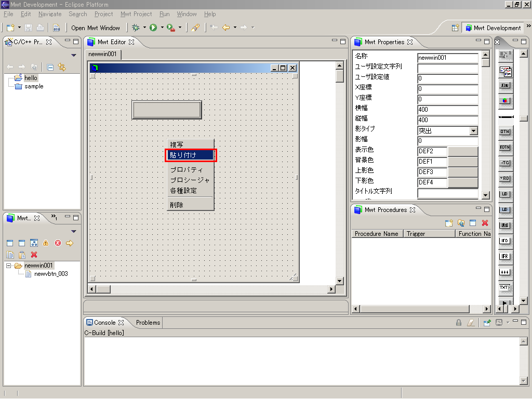Viewport: 532px width, 399px height.
Task: Click the New wizard toolbar icon
Action: coord(10,28)
